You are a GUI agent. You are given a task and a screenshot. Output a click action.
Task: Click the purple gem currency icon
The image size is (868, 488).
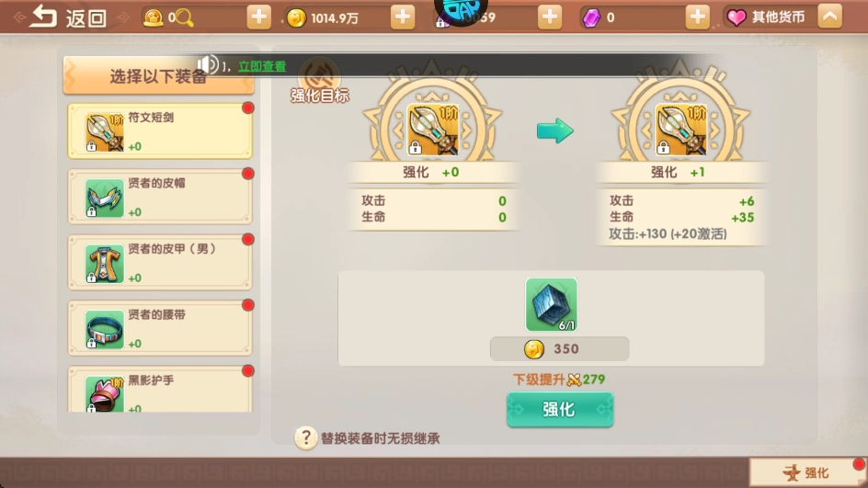coord(591,17)
